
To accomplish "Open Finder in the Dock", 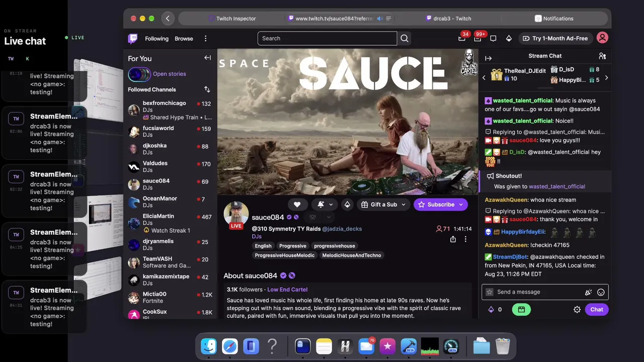I will pos(209,346).
